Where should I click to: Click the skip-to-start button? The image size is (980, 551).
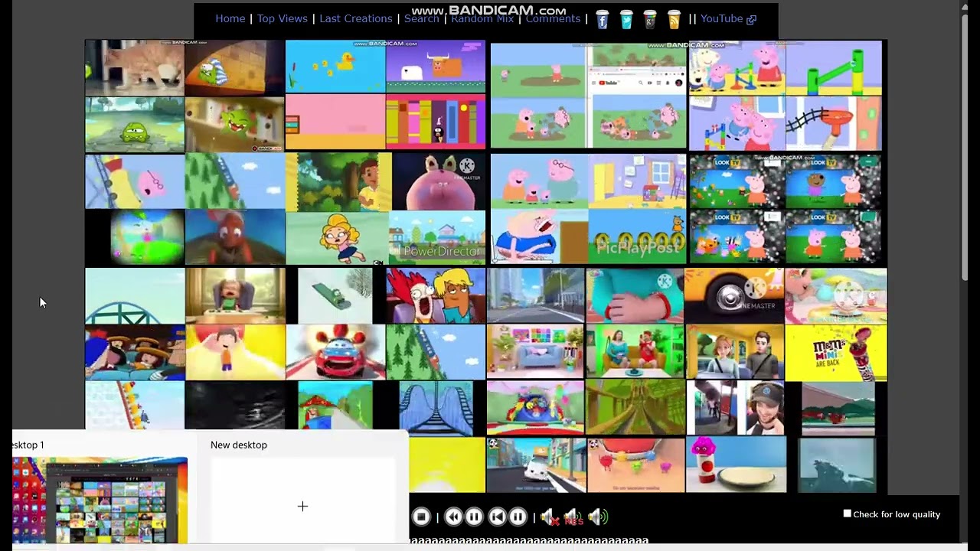(497, 517)
